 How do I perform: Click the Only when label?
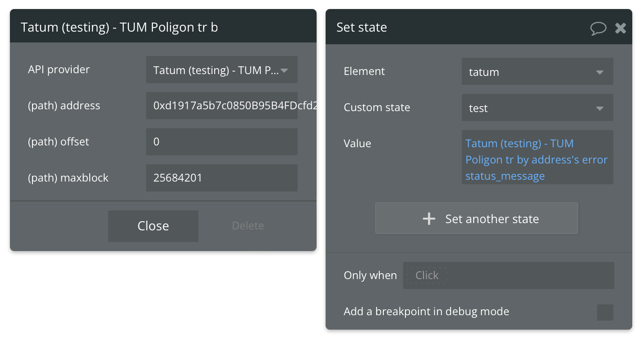coord(370,275)
